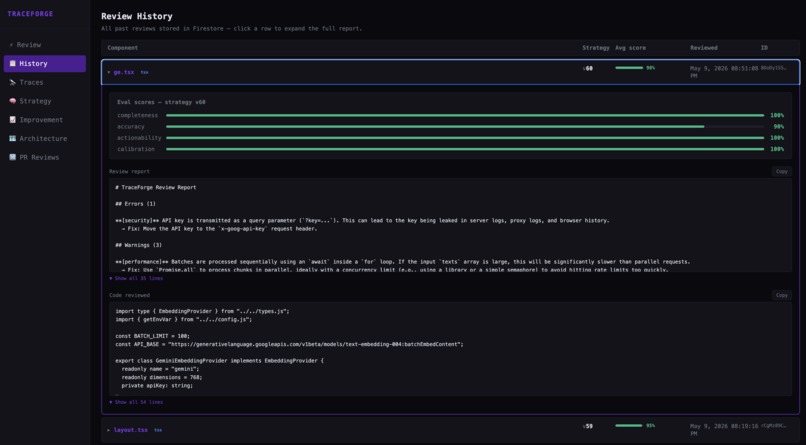Click the calibration score bar

pyautogui.click(x=465, y=149)
